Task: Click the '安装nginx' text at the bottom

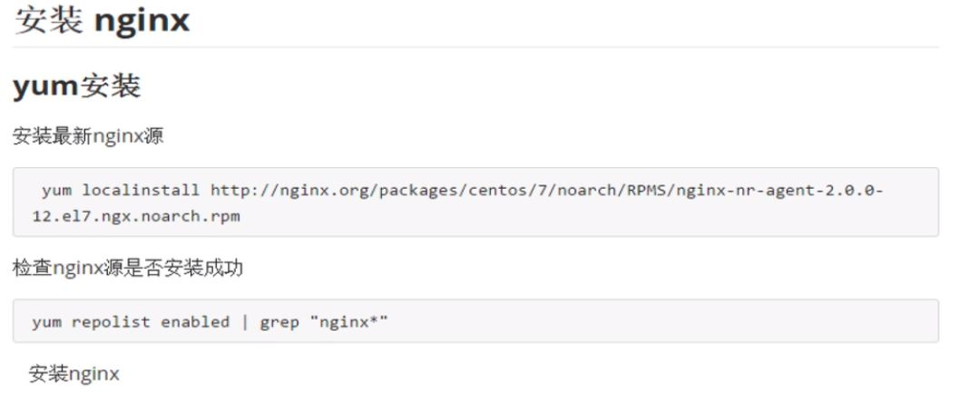Action: (73, 373)
